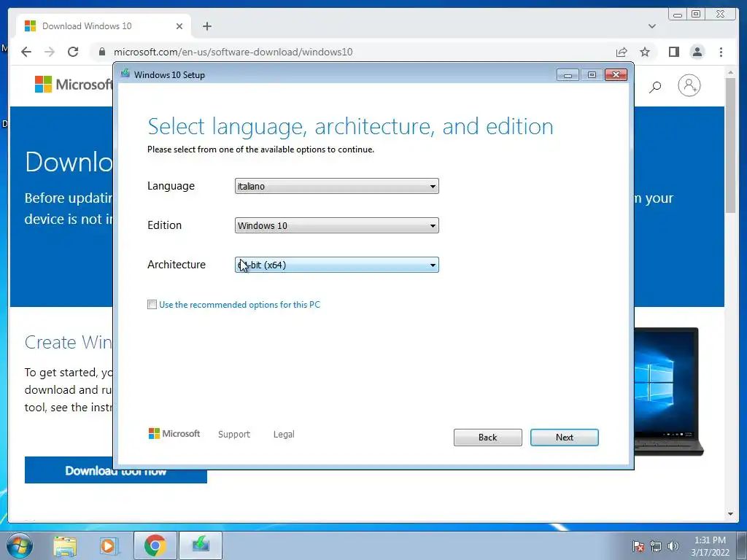Click Chrome's back arrow
Viewport: 747px width, 560px height.
[26, 52]
